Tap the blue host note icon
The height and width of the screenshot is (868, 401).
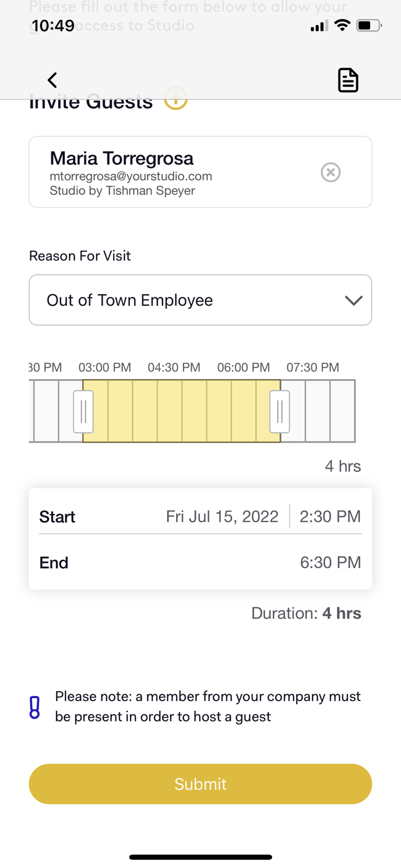[35, 706]
